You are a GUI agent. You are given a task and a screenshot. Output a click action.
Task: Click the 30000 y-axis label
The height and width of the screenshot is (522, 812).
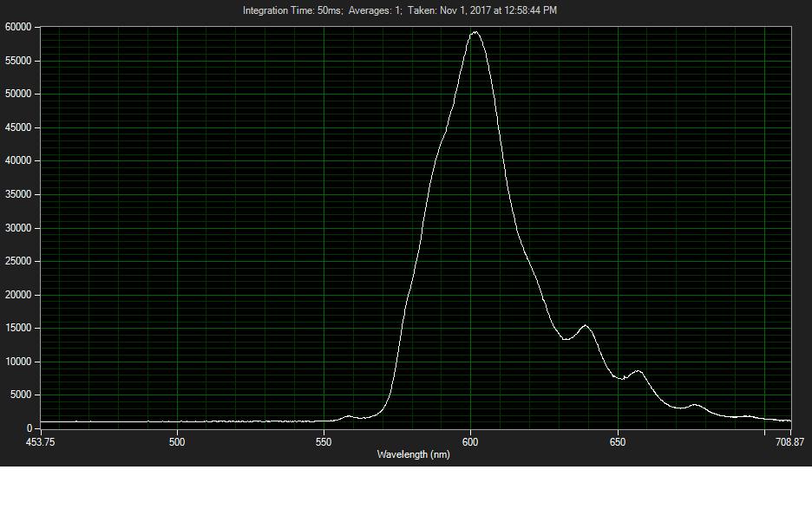point(18,228)
